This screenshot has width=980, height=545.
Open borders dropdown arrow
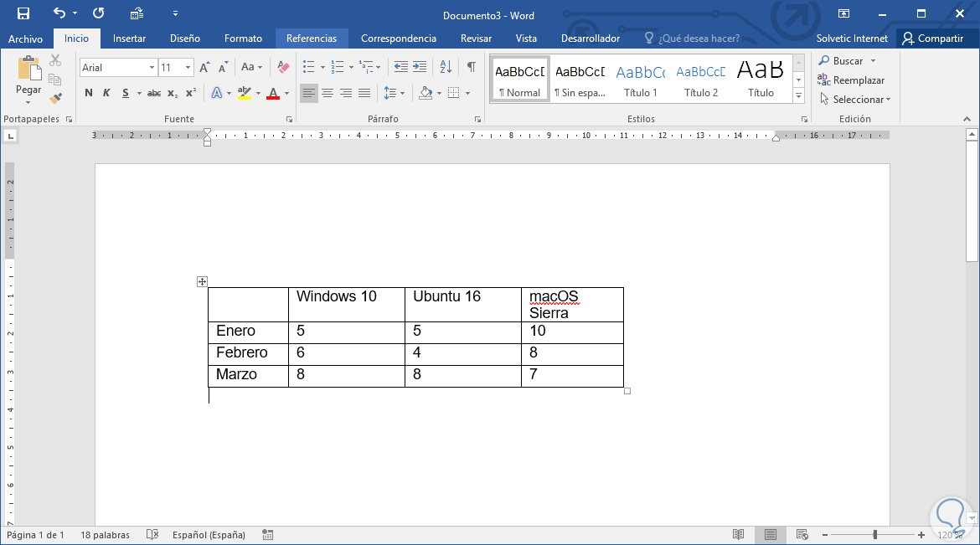tap(467, 94)
